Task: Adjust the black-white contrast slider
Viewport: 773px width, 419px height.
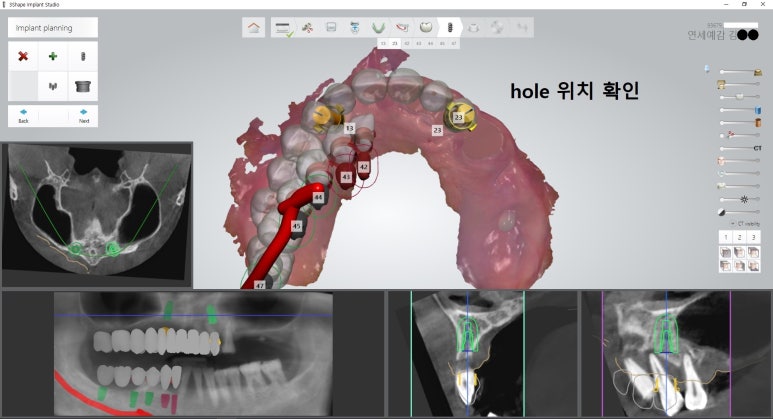Action: pyautogui.click(x=739, y=212)
